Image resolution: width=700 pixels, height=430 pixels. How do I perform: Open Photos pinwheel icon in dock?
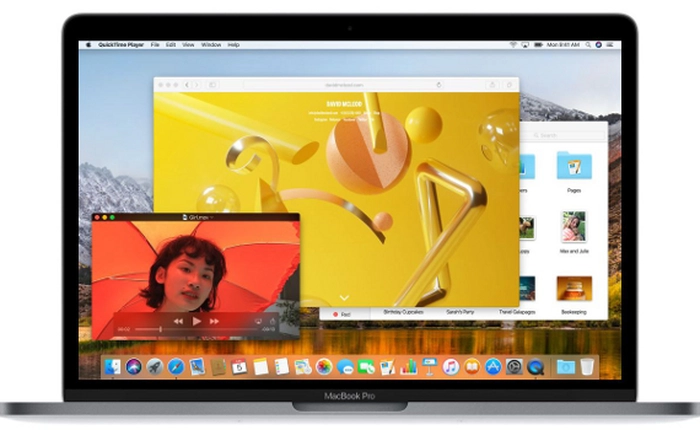click(324, 367)
